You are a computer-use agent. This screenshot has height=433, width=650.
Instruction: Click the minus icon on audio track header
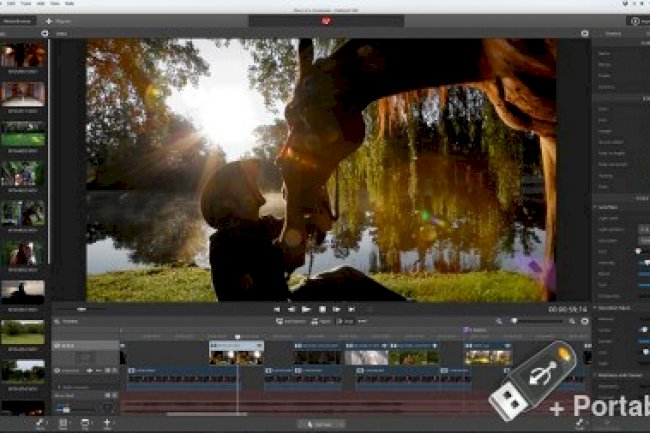pos(99,371)
